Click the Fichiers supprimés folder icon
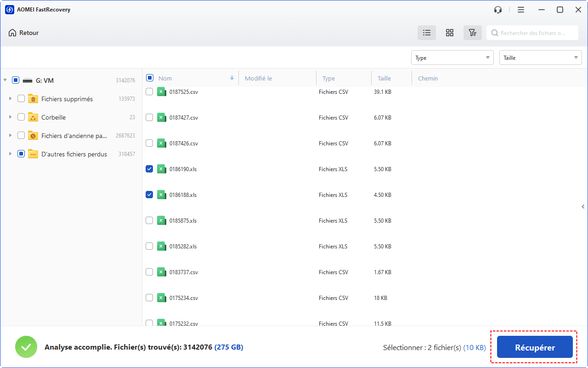The image size is (588, 368). click(33, 99)
